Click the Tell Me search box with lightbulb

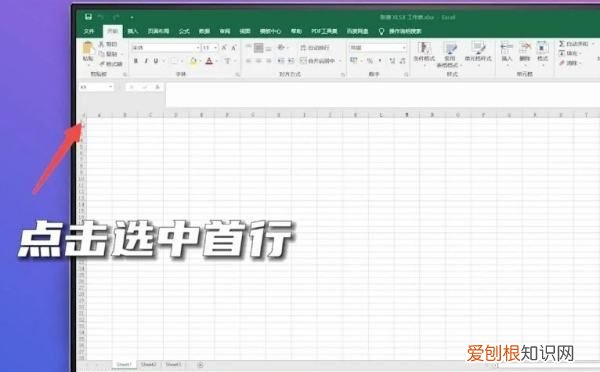(x=400, y=31)
